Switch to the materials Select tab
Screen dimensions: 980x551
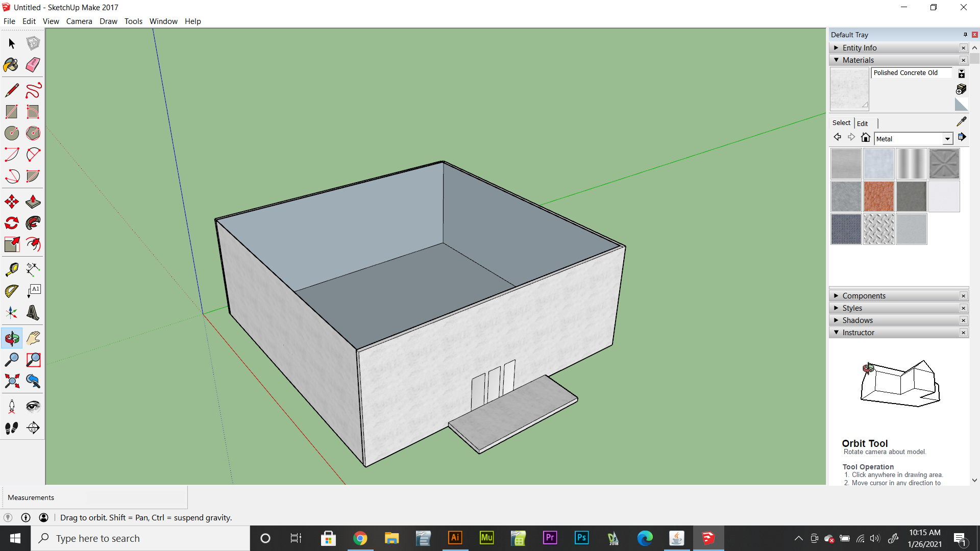point(841,123)
